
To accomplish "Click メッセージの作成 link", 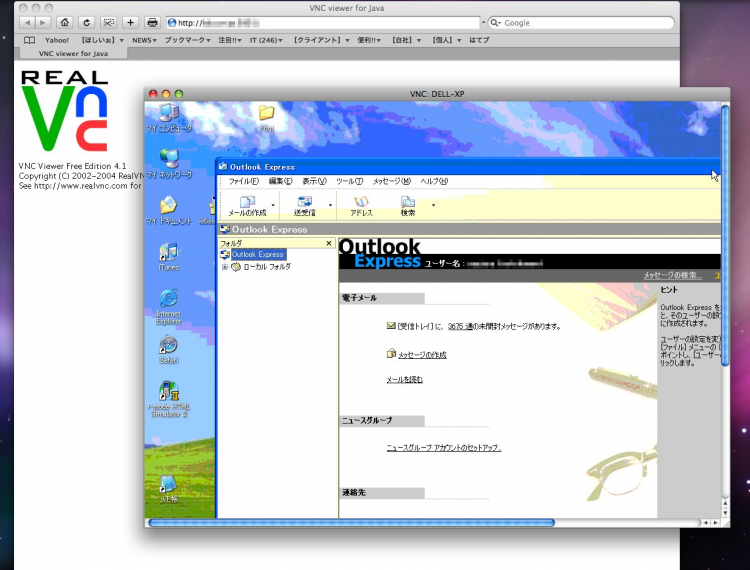I will point(422,355).
